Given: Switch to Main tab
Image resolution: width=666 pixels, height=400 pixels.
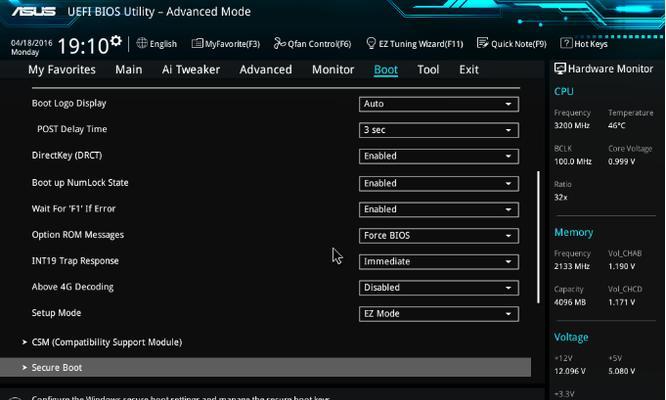Looking at the screenshot, I should (129, 70).
